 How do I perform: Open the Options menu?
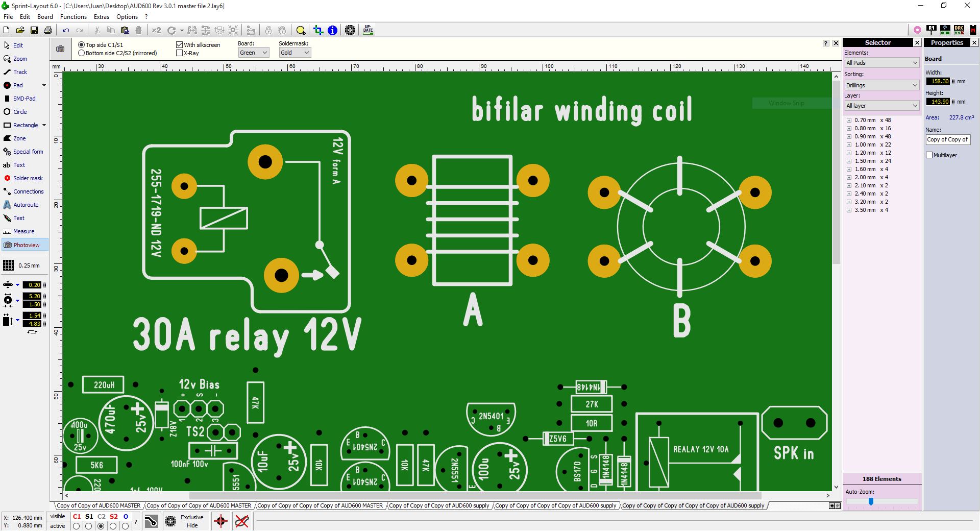127,17
